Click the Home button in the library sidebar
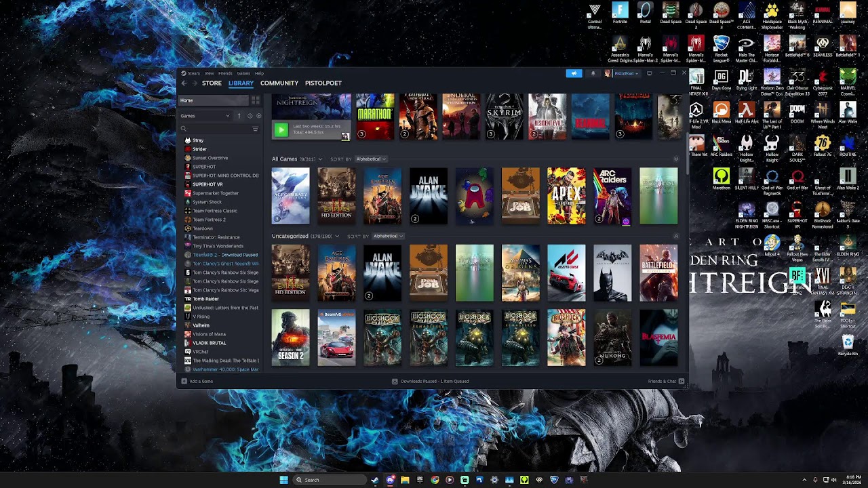 214,100
